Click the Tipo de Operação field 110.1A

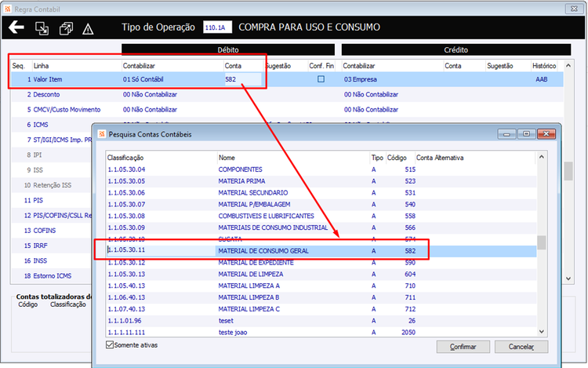217,27
